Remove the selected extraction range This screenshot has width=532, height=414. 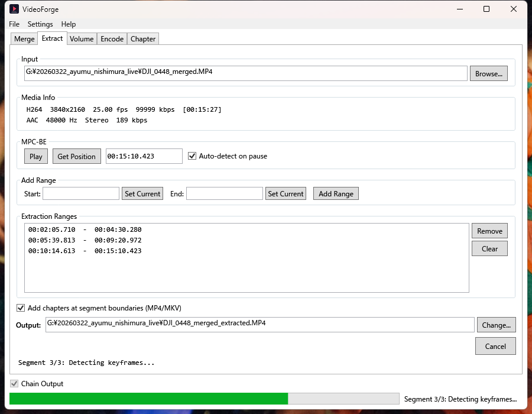click(489, 231)
